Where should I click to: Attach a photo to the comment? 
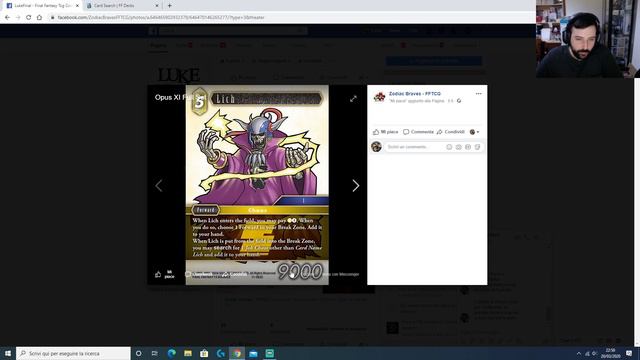(x=458, y=147)
